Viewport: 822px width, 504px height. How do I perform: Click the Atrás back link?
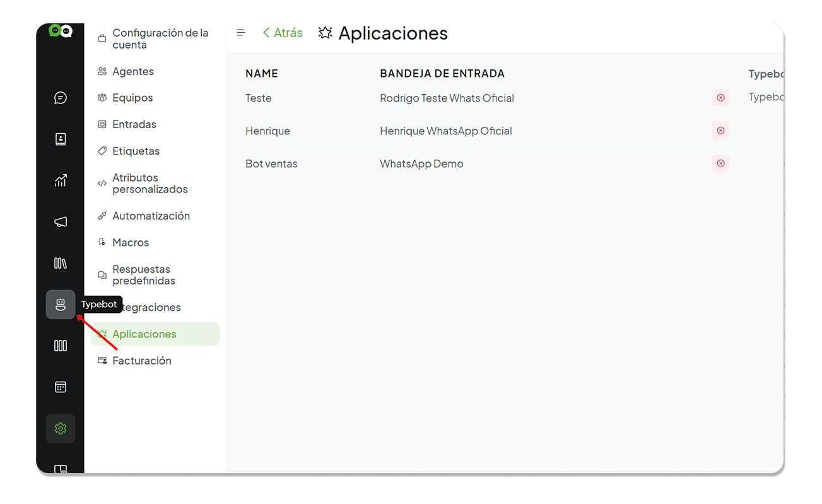click(x=282, y=32)
